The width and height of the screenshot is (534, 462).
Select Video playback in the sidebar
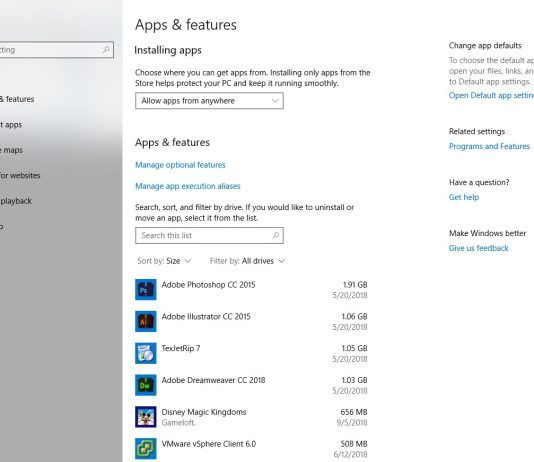point(16,201)
